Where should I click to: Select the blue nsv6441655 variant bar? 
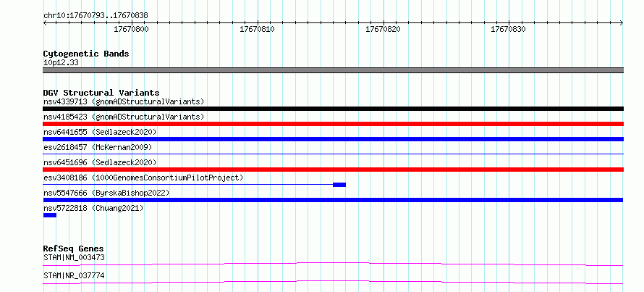(x=333, y=139)
